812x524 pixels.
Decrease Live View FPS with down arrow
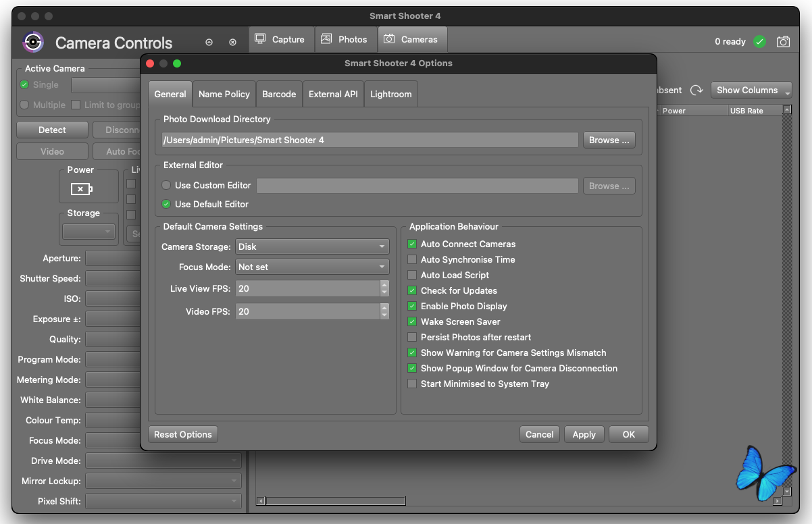(384, 292)
